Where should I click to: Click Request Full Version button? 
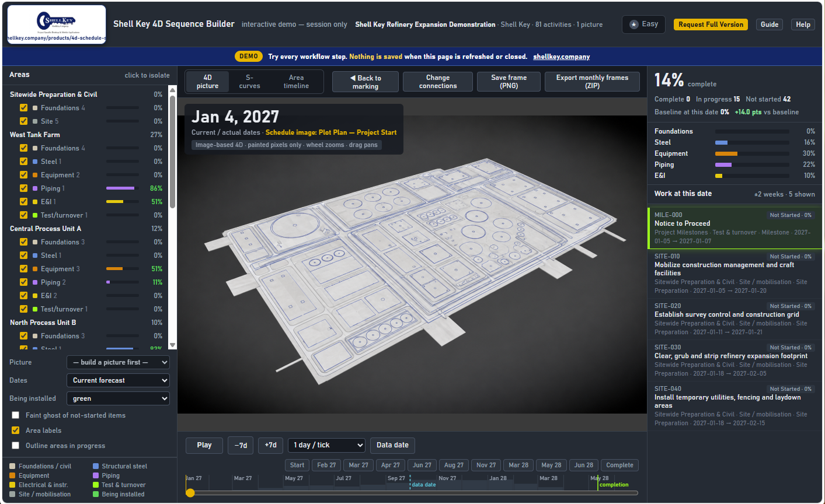711,24
